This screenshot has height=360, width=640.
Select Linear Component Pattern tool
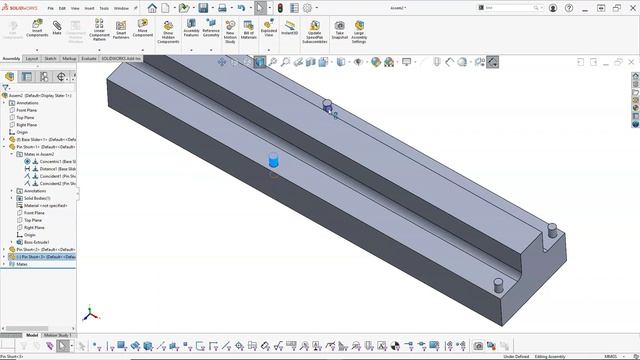(99, 29)
